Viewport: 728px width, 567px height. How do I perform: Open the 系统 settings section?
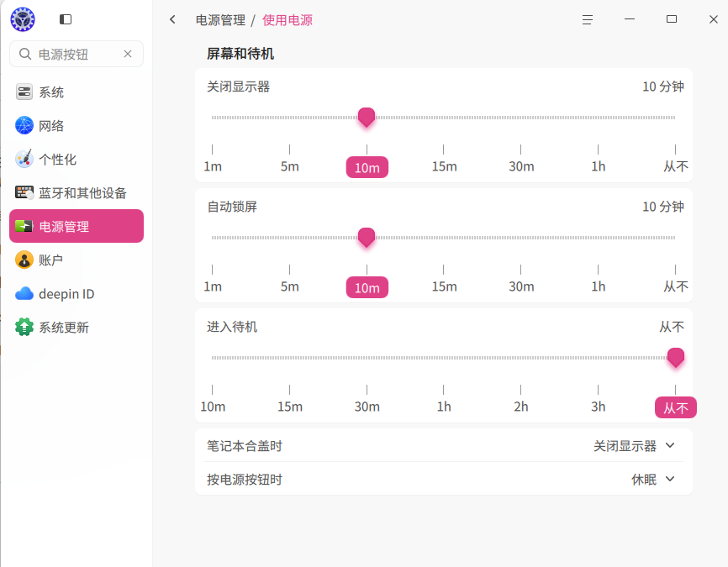click(76, 92)
